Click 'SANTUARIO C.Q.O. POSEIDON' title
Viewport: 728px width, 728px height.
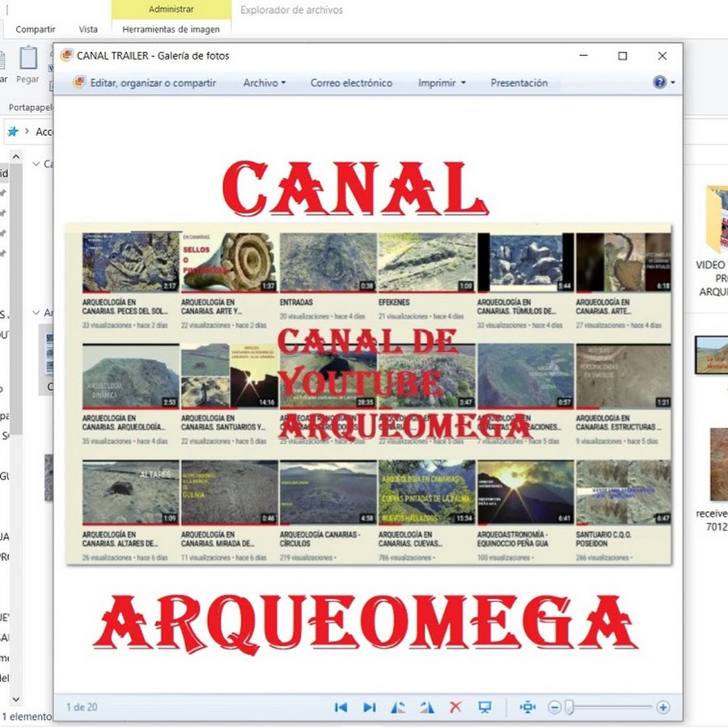tap(603, 539)
